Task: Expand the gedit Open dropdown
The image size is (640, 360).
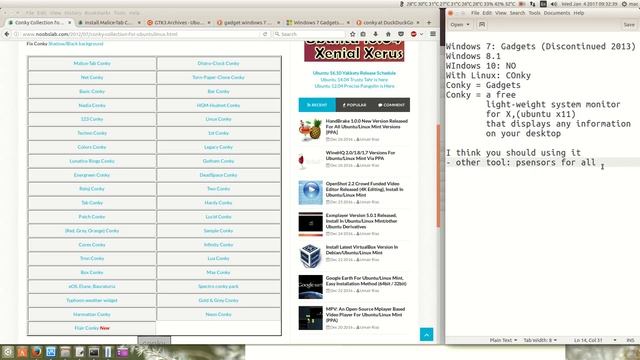Action: tap(460, 24)
